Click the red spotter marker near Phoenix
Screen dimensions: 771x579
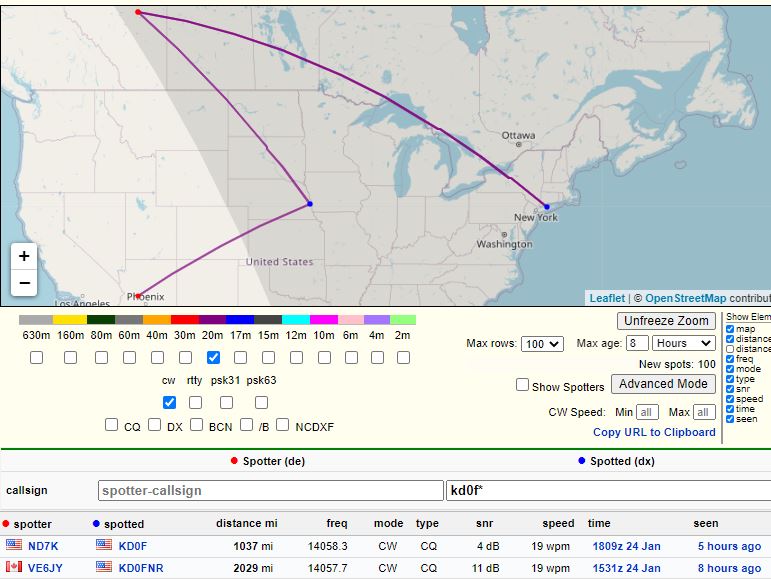pyautogui.click(x=138, y=296)
